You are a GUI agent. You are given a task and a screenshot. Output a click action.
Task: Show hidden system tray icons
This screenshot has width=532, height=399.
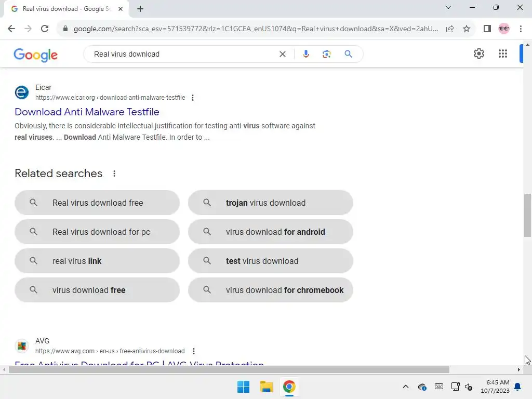pyautogui.click(x=405, y=387)
